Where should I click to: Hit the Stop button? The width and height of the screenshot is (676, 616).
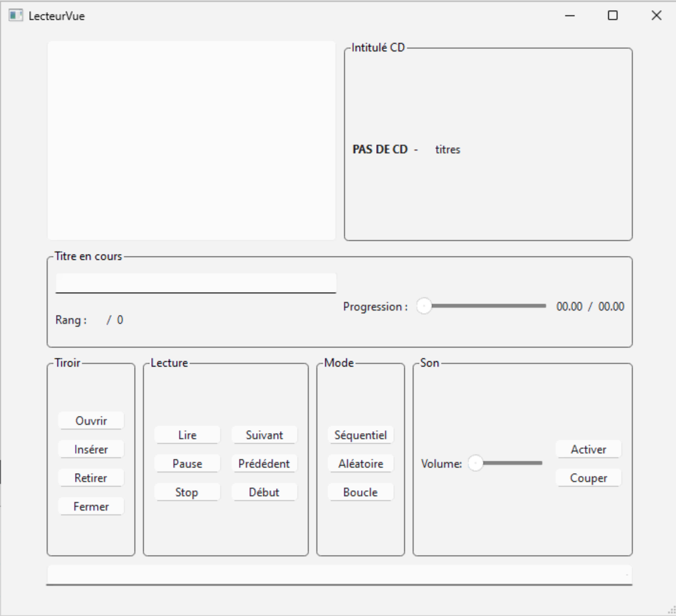(x=187, y=492)
